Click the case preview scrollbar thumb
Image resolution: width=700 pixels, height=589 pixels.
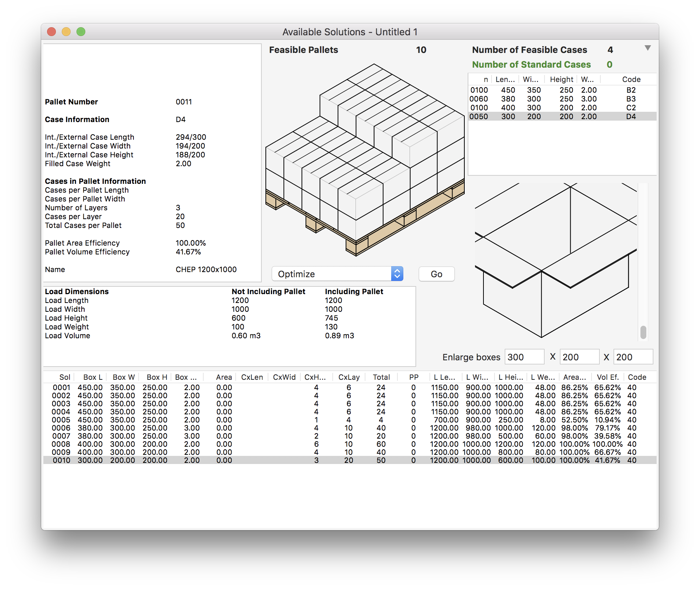tap(643, 332)
